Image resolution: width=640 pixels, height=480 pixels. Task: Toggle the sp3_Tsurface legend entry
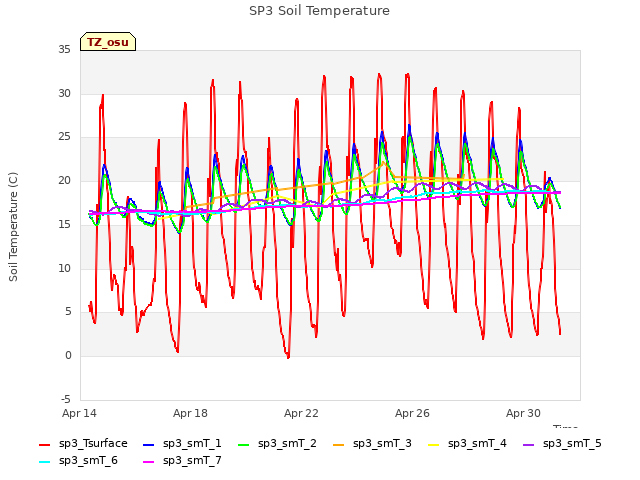point(83,444)
